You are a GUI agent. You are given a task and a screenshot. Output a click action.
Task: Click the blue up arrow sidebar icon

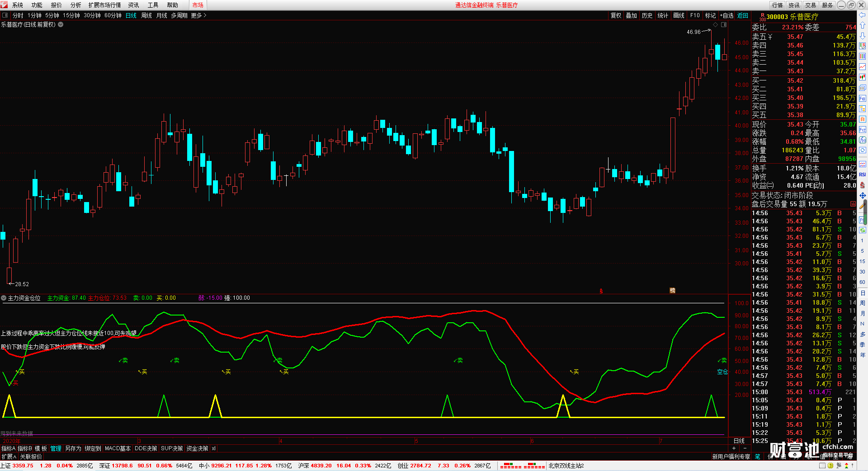click(x=863, y=25)
